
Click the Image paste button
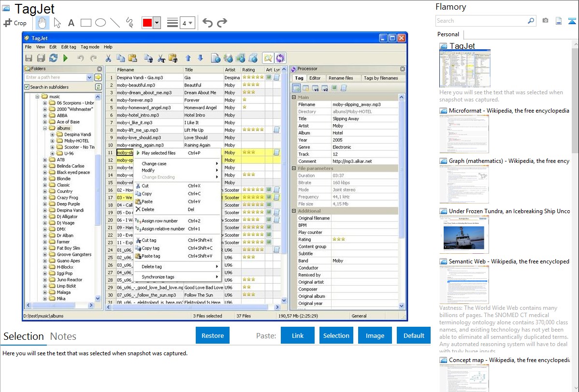[375, 335]
